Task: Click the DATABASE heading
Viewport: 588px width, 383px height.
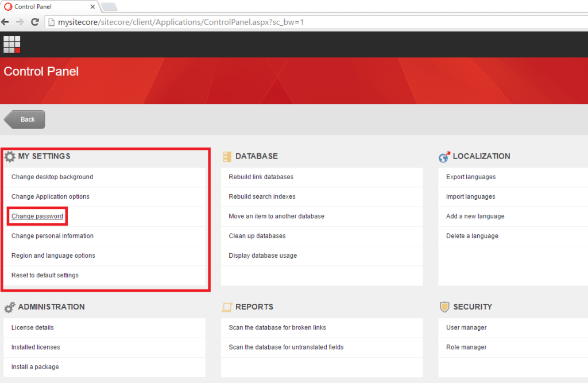Action: point(257,156)
